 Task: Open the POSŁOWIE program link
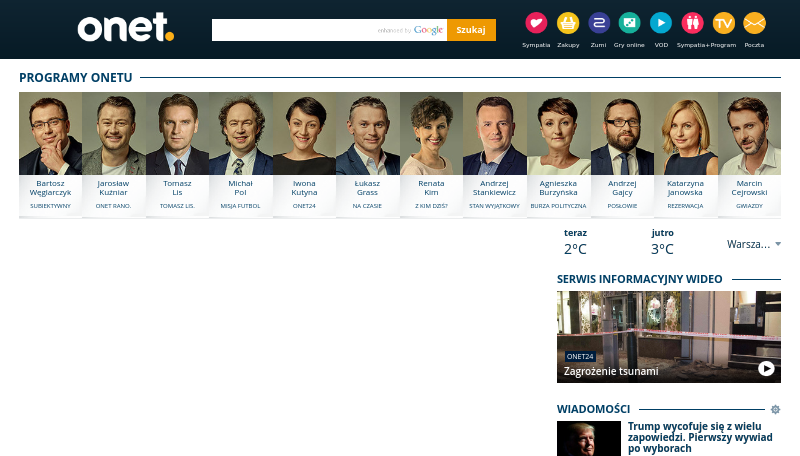click(x=622, y=206)
